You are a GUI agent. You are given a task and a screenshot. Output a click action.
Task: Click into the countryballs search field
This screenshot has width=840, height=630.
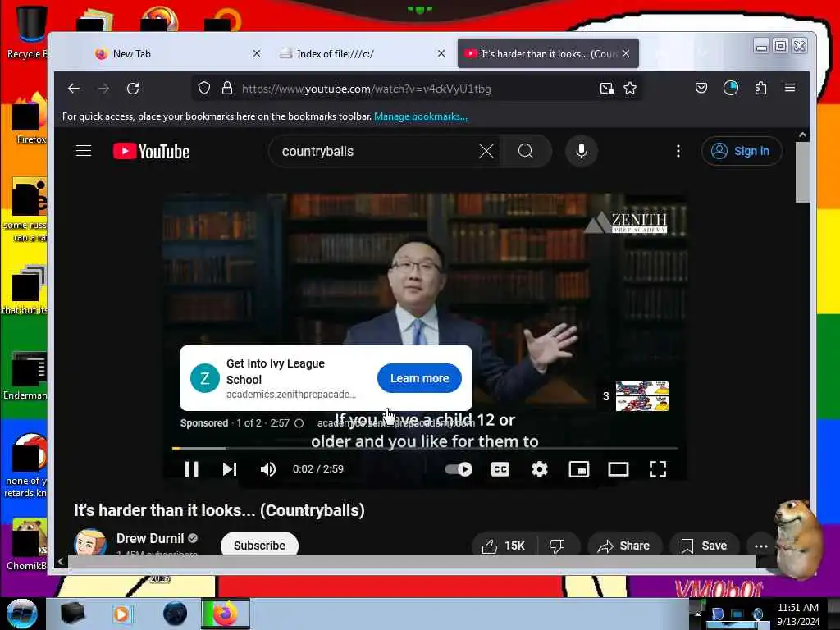pos(375,151)
